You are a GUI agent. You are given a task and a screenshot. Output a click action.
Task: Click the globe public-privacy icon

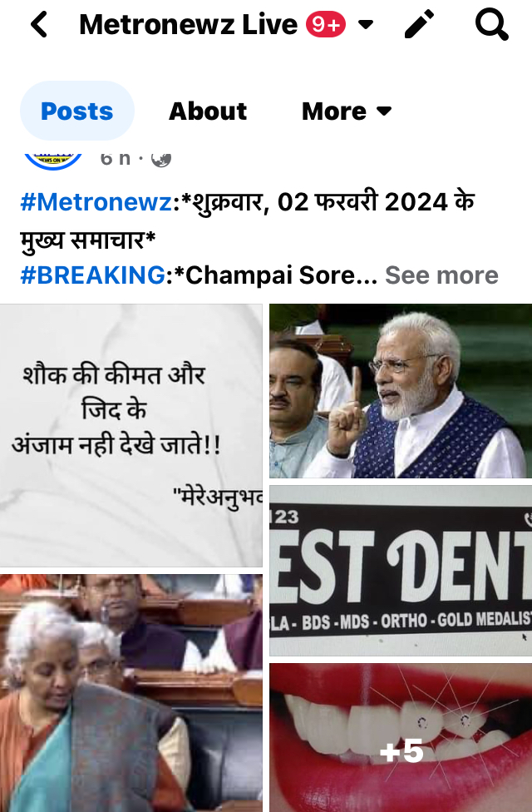(x=161, y=160)
